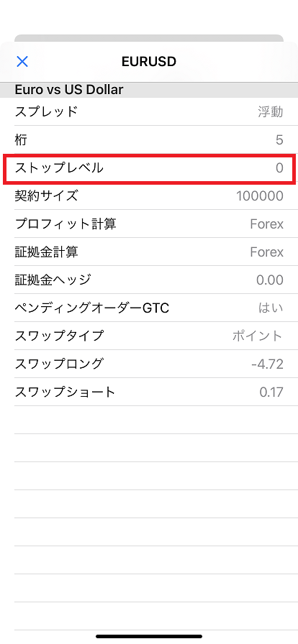This screenshot has height=644, width=298.
Task: Tap the プロフィット計算 row
Action: tap(149, 224)
